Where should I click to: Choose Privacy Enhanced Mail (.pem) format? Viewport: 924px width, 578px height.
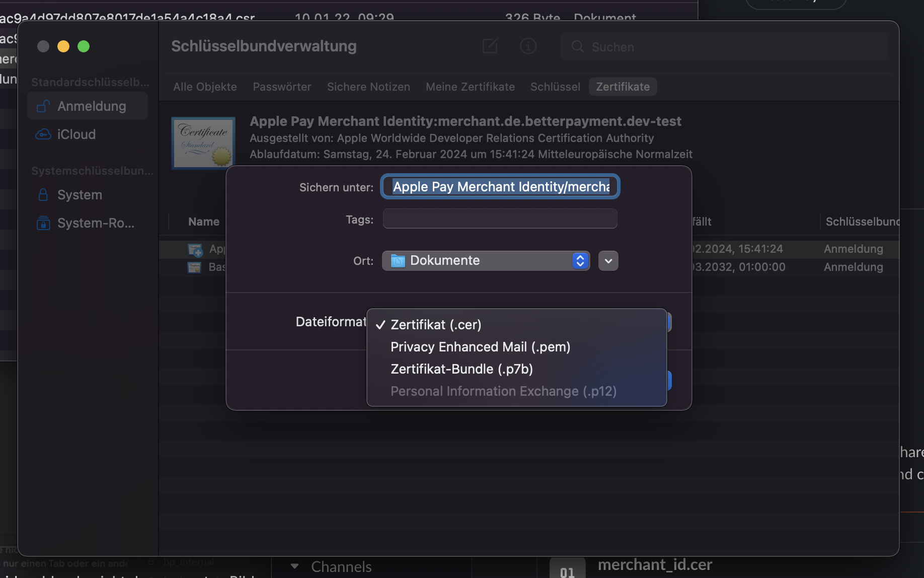coord(480,346)
